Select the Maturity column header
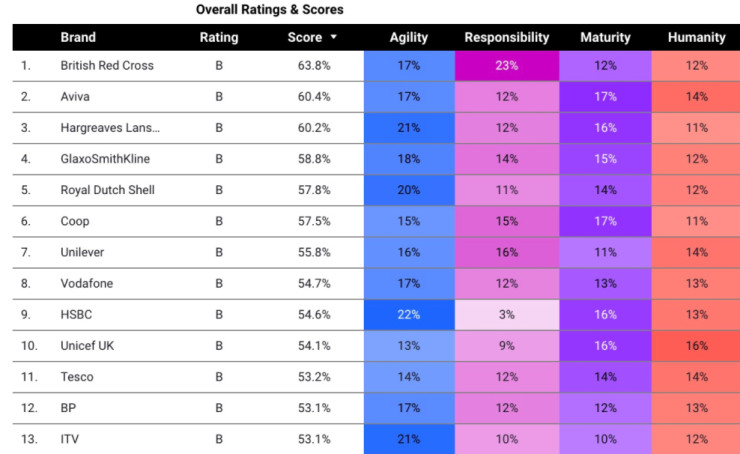The width and height of the screenshot is (740, 454). pos(605,38)
